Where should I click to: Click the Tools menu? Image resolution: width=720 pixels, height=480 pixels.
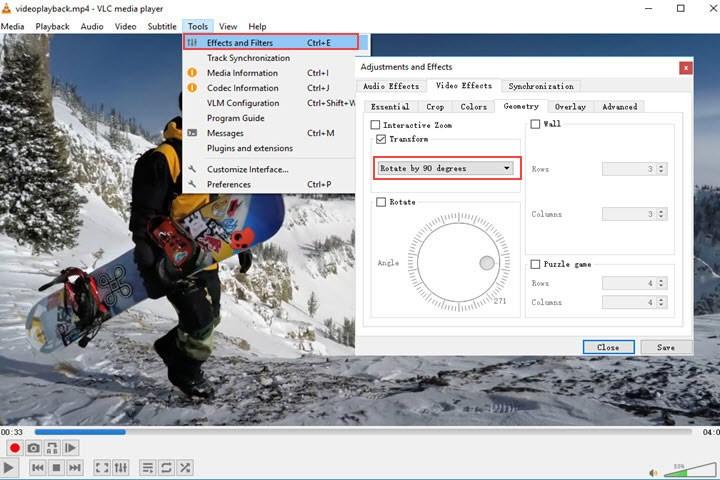197,27
